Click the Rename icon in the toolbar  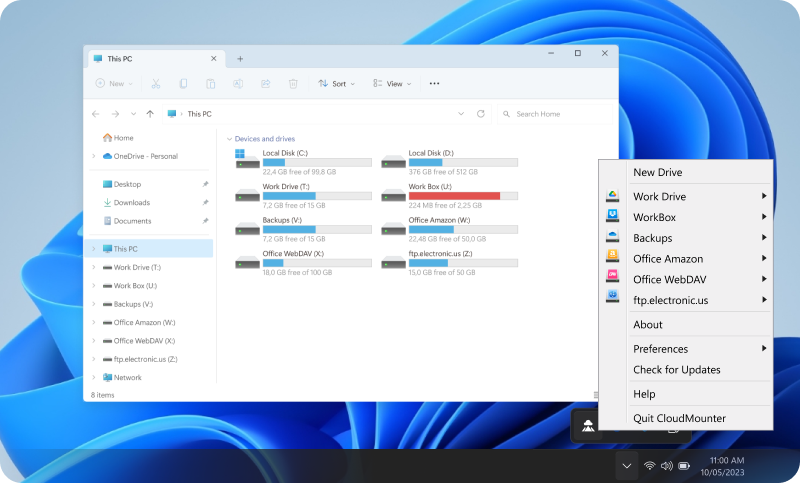coord(238,84)
